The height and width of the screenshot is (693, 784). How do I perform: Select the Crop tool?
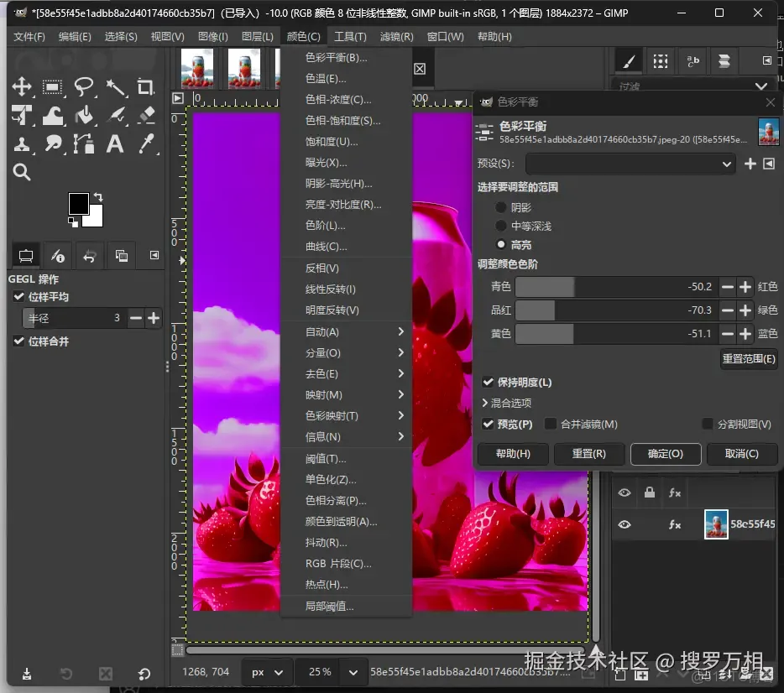point(146,87)
